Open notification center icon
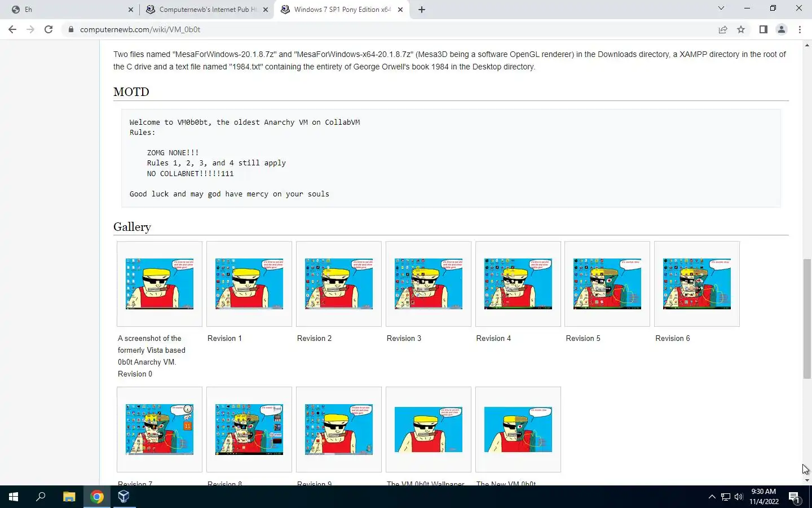812x508 pixels. coord(794,497)
